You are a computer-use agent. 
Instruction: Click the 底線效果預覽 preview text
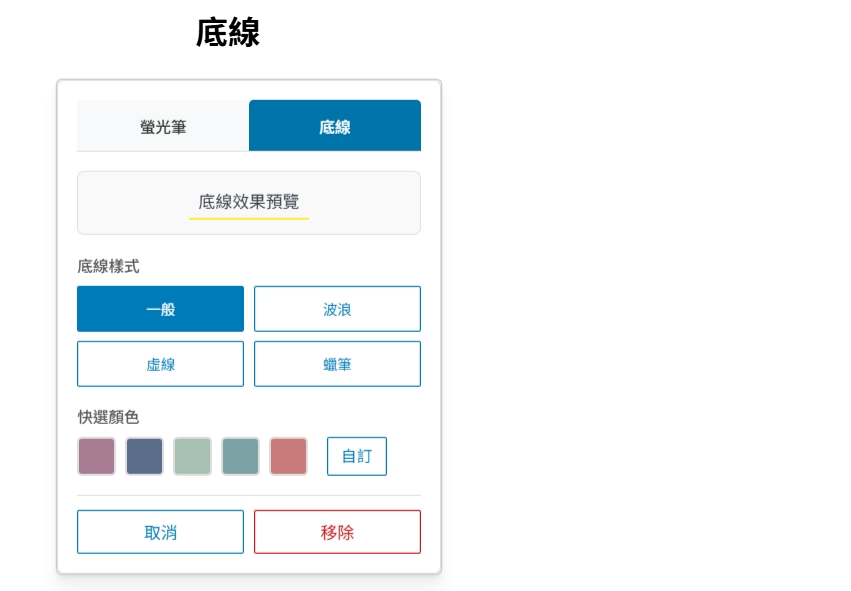(249, 199)
